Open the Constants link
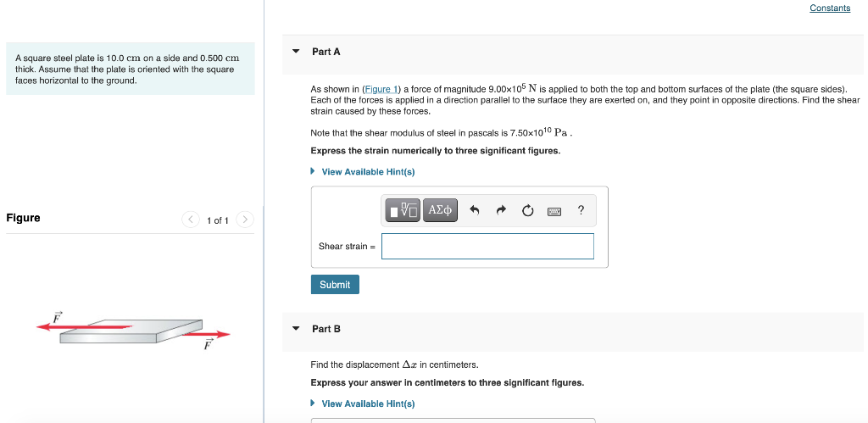Viewport: 868px width, 423px height. 830,8
